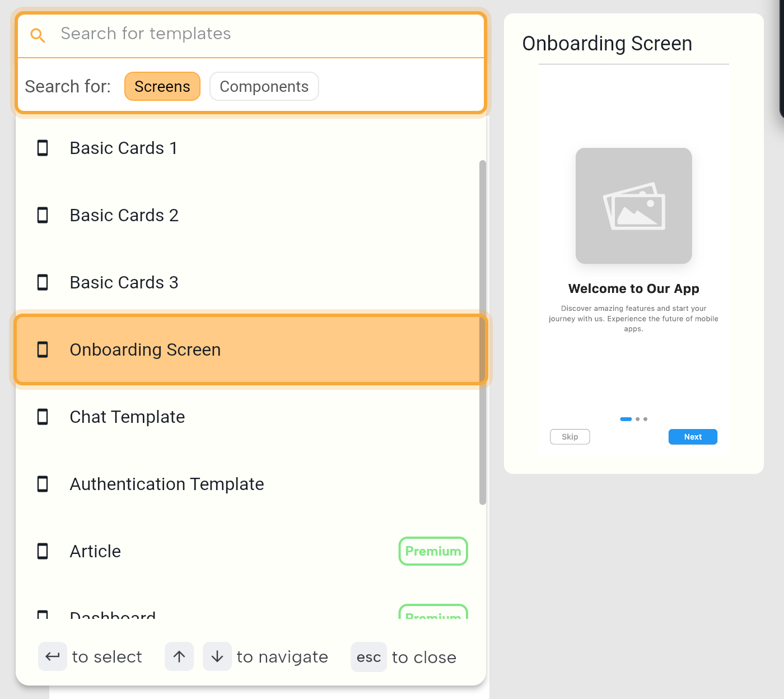The height and width of the screenshot is (699, 784).
Task: Toggle the Screens search filter
Action: [162, 86]
